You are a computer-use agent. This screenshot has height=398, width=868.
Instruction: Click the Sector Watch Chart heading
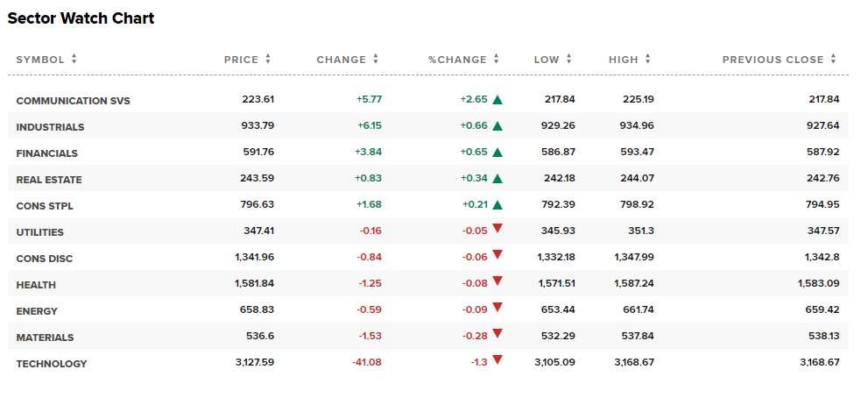pyautogui.click(x=81, y=18)
